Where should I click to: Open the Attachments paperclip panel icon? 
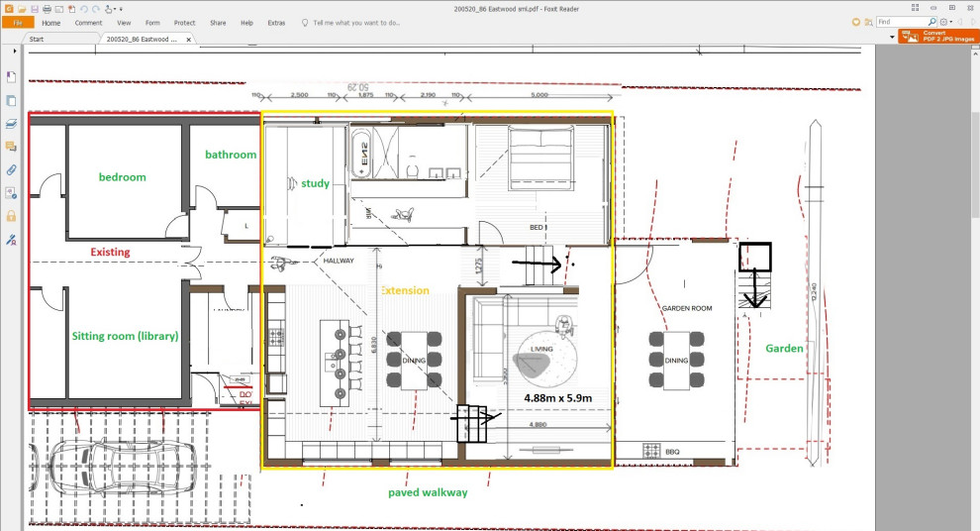(x=11, y=169)
